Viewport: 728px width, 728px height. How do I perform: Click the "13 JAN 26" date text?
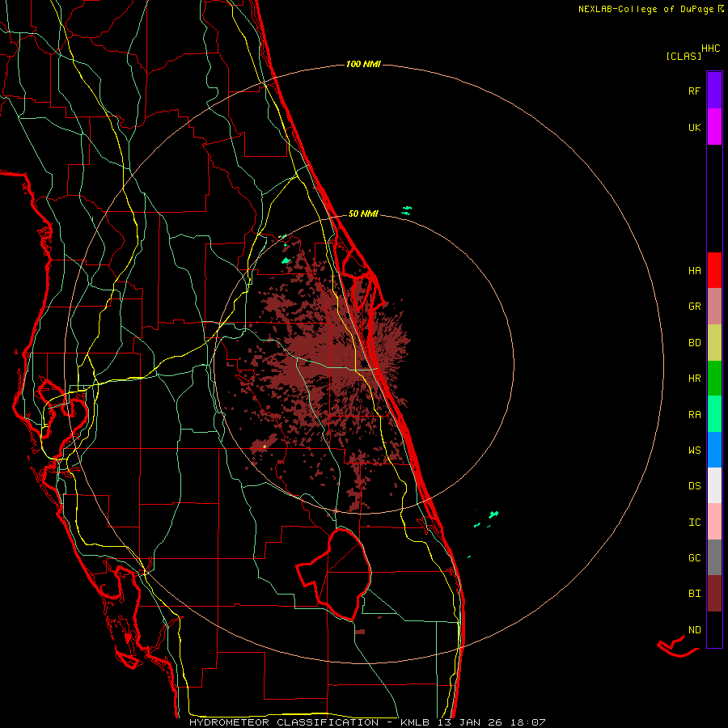click(x=470, y=722)
